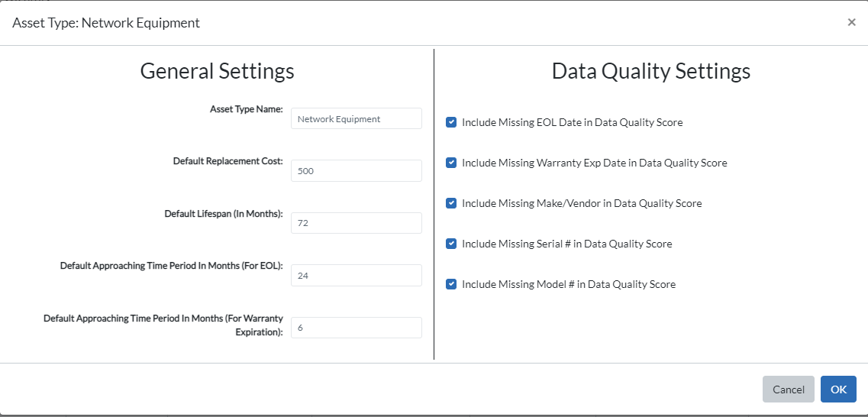This screenshot has height=417, width=868.
Task: Click the Default Lifespan (In Months) label
Action: 224,213
